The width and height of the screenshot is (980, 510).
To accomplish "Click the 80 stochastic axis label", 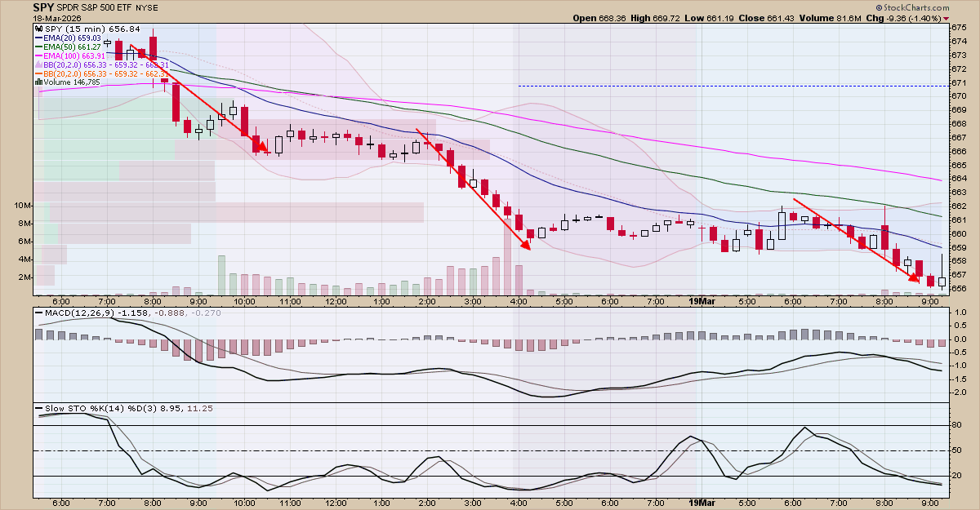I will coord(957,425).
